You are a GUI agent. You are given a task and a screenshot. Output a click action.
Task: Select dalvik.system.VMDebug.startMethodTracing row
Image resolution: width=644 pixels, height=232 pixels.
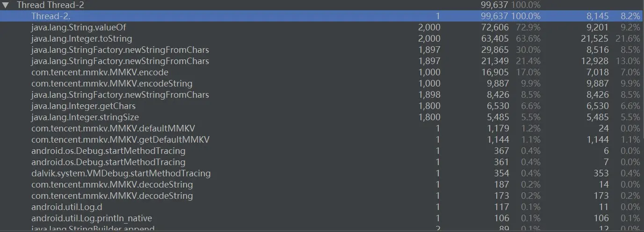click(322, 173)
